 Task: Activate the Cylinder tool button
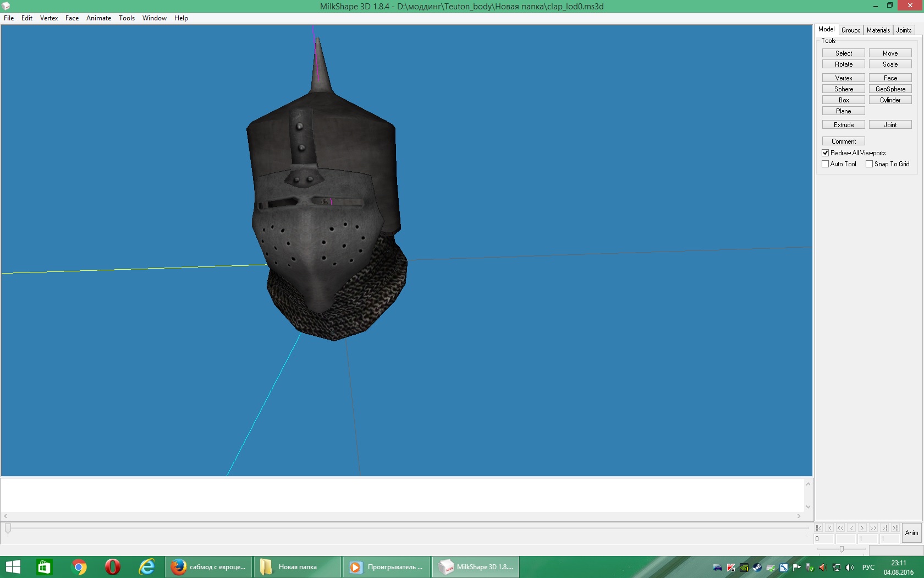tap(890, 100)
